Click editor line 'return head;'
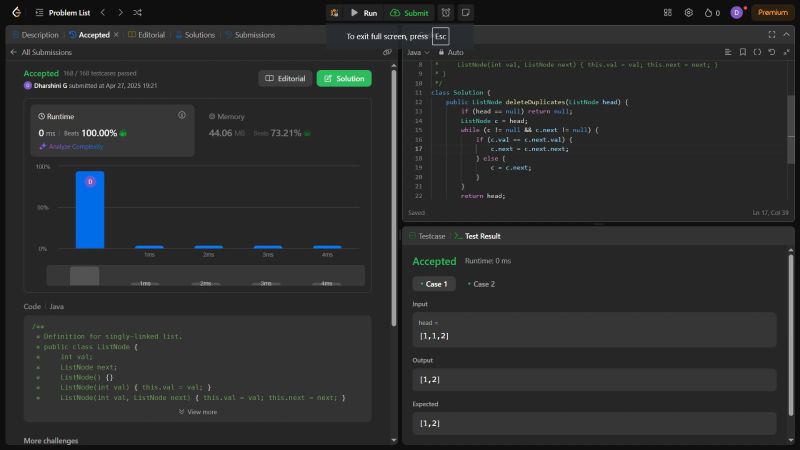Image resolution: width=800 pixels, height=450 pixels. 483,196
